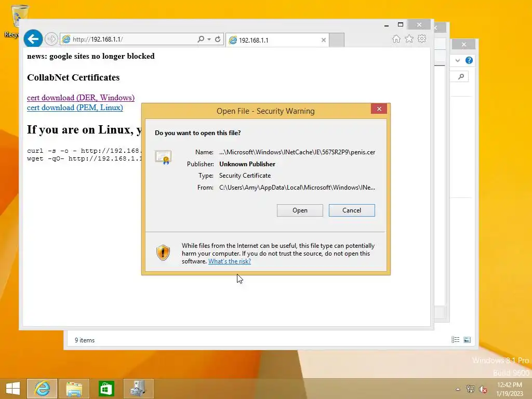Click the certificate file icon in dialog
This screenshot has height=399, width=532.
point(163,157)
